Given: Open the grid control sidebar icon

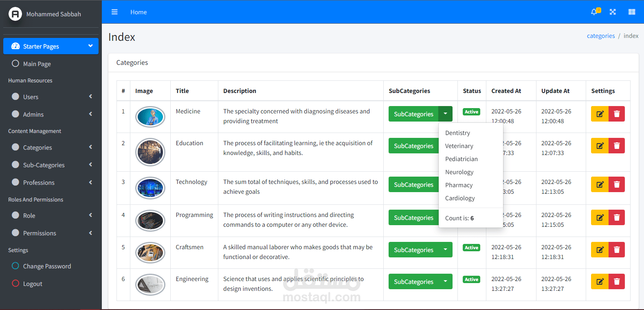Looking at the screenshot, I should point(632,12).
